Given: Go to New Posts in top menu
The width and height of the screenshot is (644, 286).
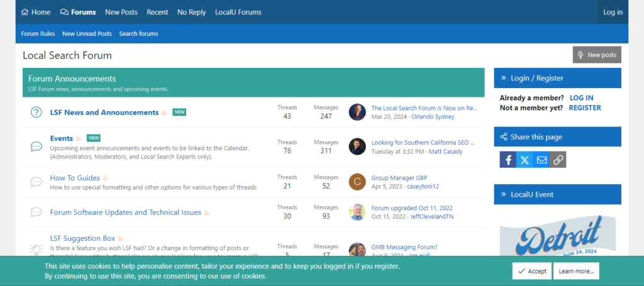Looking at the screenshot, I should click(121, 12).
